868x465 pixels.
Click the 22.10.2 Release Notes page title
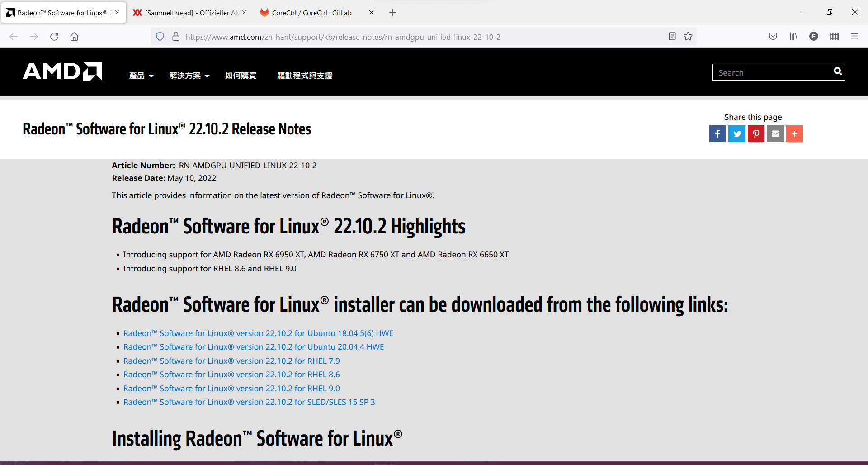(x=167, y=129)
